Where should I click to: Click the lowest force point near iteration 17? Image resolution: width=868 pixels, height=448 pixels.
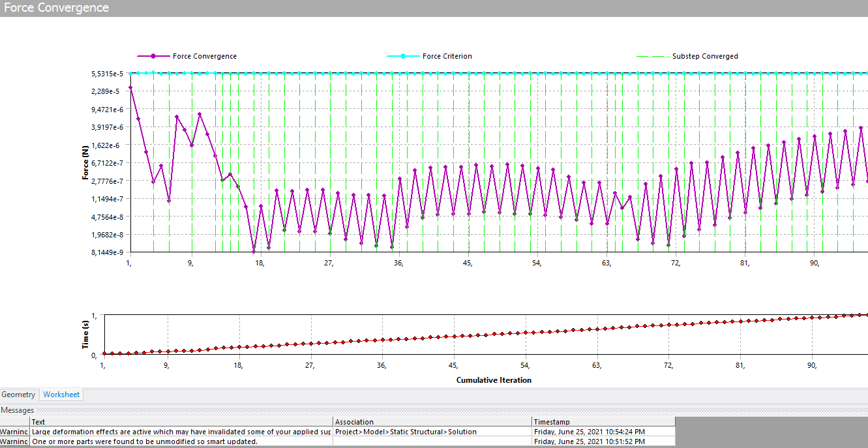pos(254,251)
